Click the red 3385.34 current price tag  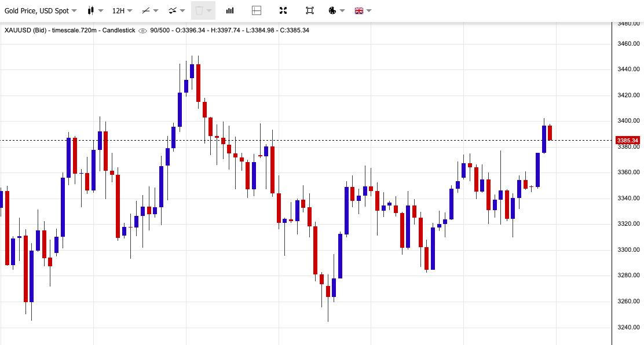[x=628, y=141]
